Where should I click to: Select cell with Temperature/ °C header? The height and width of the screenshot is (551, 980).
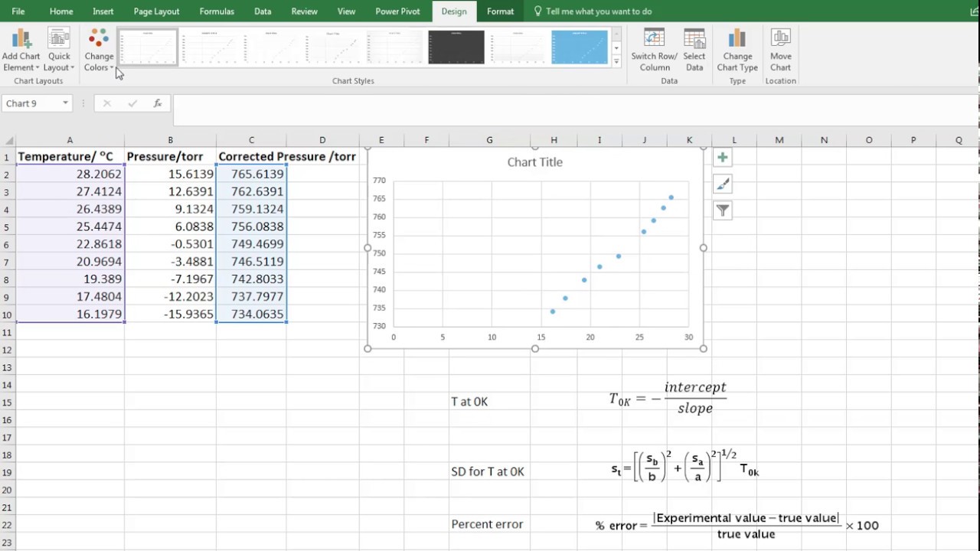tap(70, 157)
